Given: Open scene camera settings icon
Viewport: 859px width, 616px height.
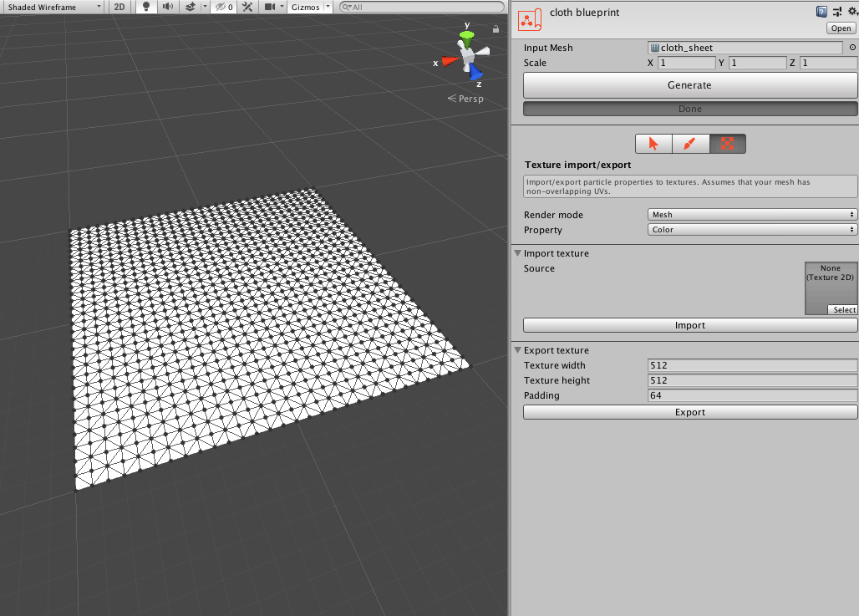Looking at the screenshot, I should (270, 8).
